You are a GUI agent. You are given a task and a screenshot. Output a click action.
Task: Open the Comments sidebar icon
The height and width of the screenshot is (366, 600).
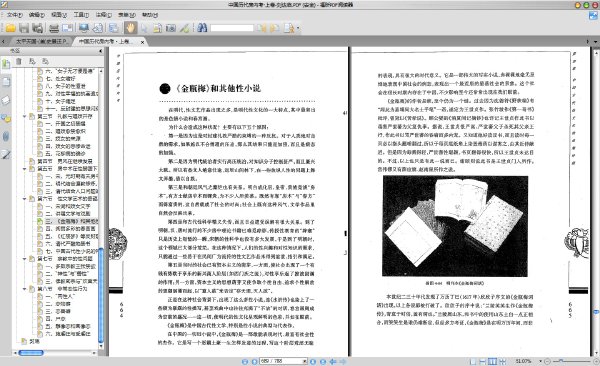click(6, 118)
